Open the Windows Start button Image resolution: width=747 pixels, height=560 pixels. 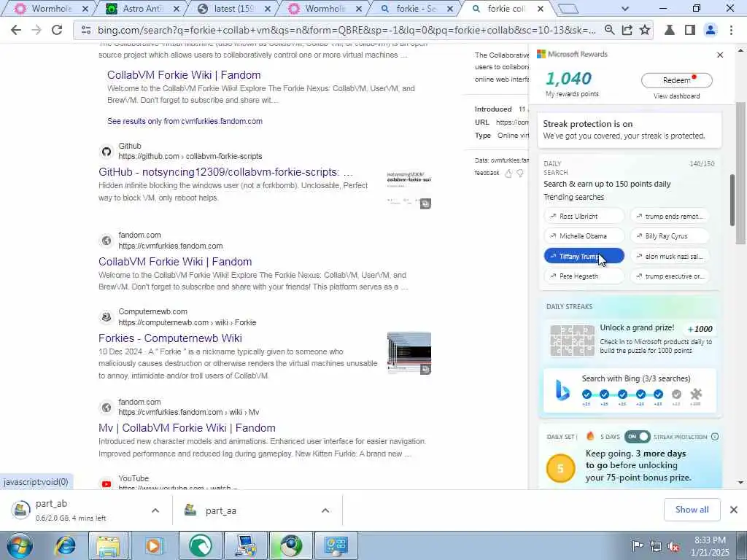tap(20, 545)
